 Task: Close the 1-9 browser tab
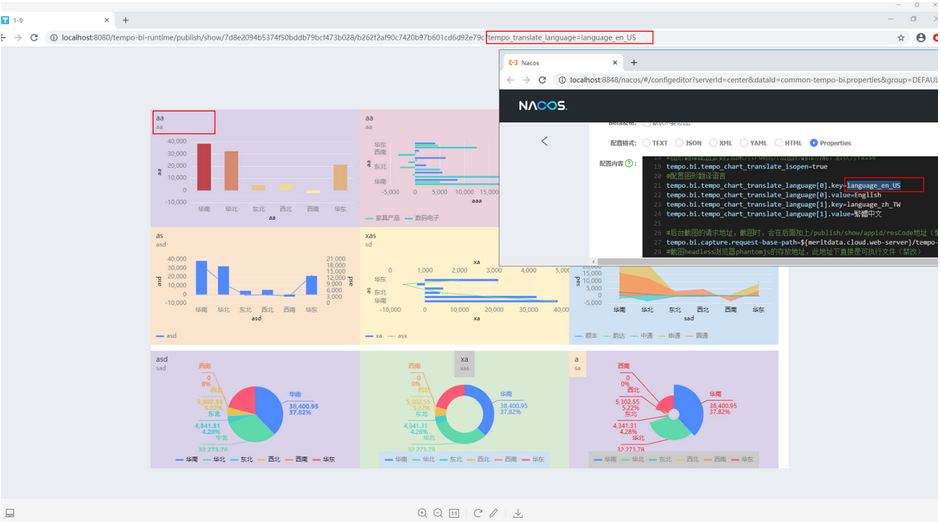pyautogui.click(x=107, y=20)
